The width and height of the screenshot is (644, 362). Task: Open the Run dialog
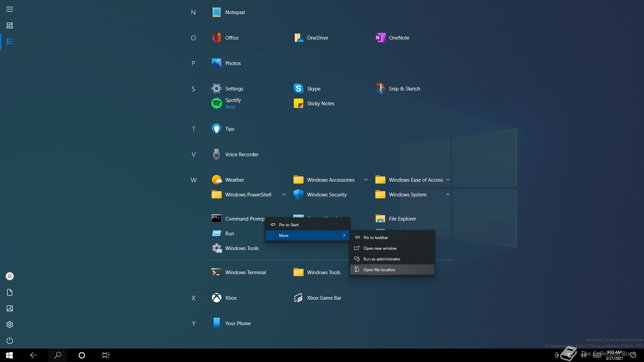(223, 234)
